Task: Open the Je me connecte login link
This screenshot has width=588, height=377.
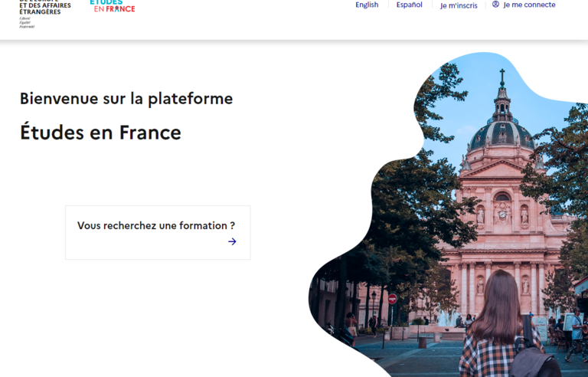Action: [524, 5]
